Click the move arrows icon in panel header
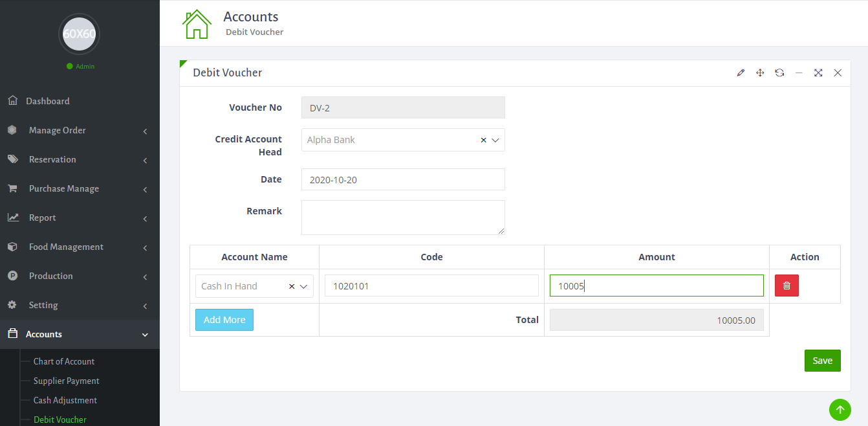 [x=760, y=73]
